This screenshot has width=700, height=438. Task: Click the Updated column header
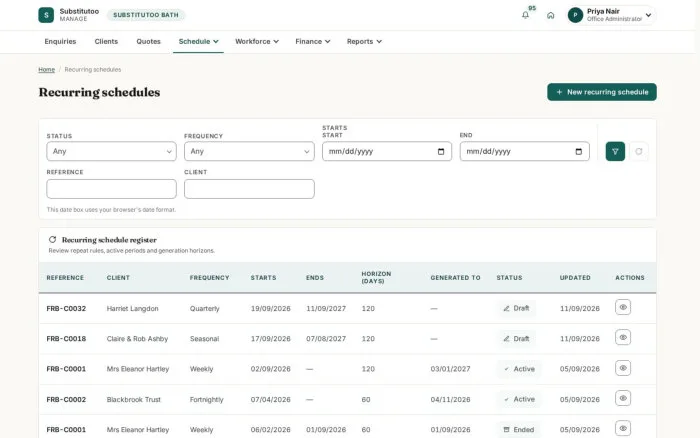click(575, 278)
